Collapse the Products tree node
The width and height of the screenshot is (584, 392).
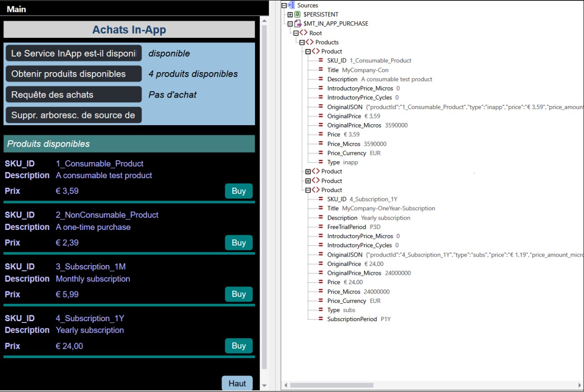click(302, 42)
